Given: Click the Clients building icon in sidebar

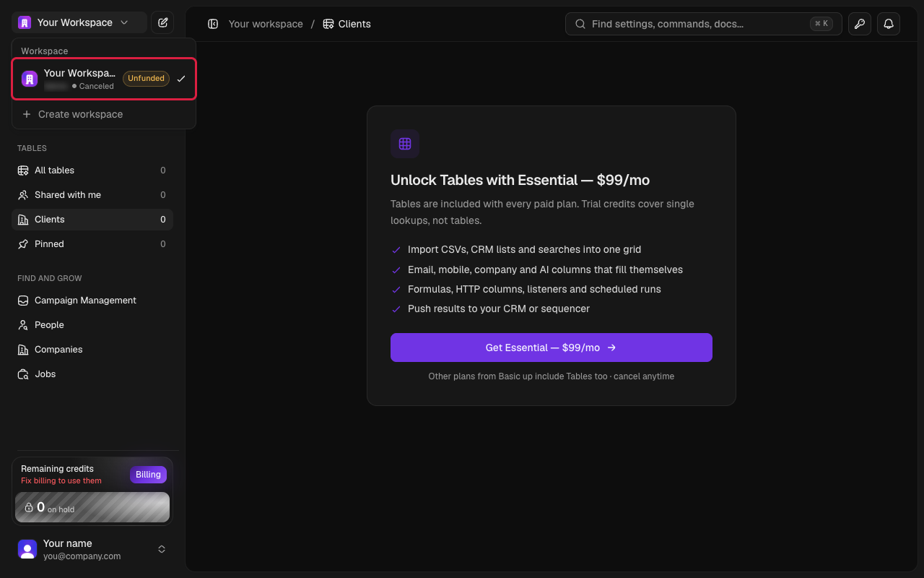Looking at the screenshot, I should tap(23, 220).
